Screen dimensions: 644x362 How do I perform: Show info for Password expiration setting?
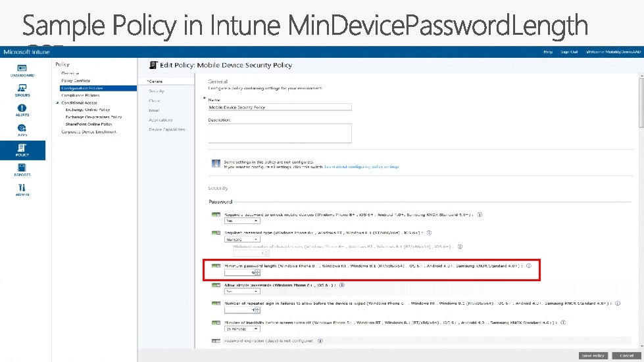320,341
